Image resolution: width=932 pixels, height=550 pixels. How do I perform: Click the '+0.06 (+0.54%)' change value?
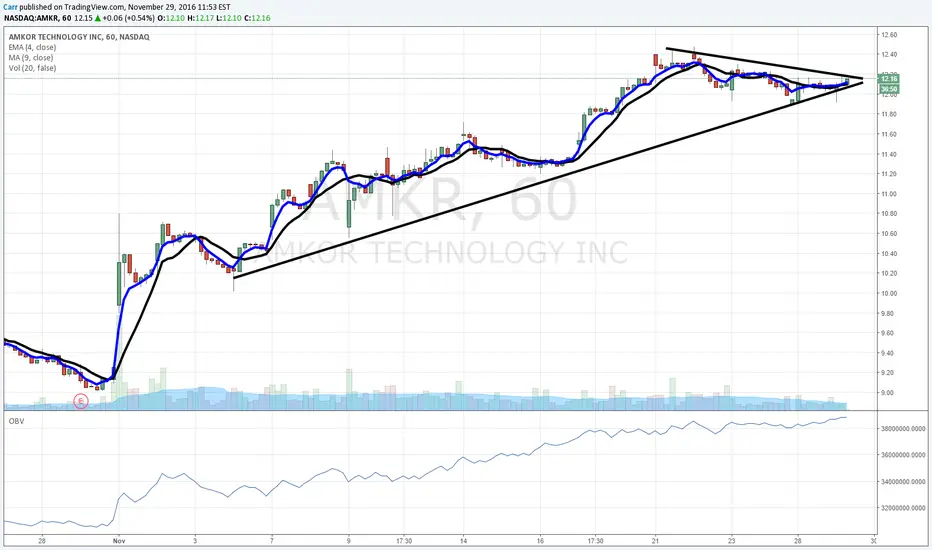(x=128, y=18)
